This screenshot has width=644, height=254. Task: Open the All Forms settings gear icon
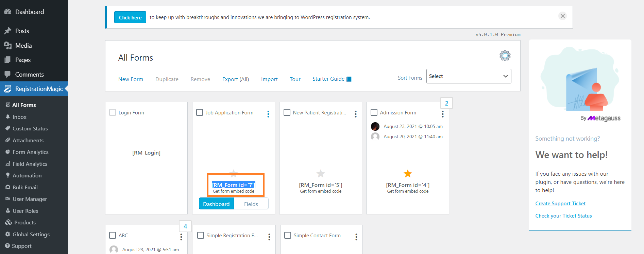505,55
